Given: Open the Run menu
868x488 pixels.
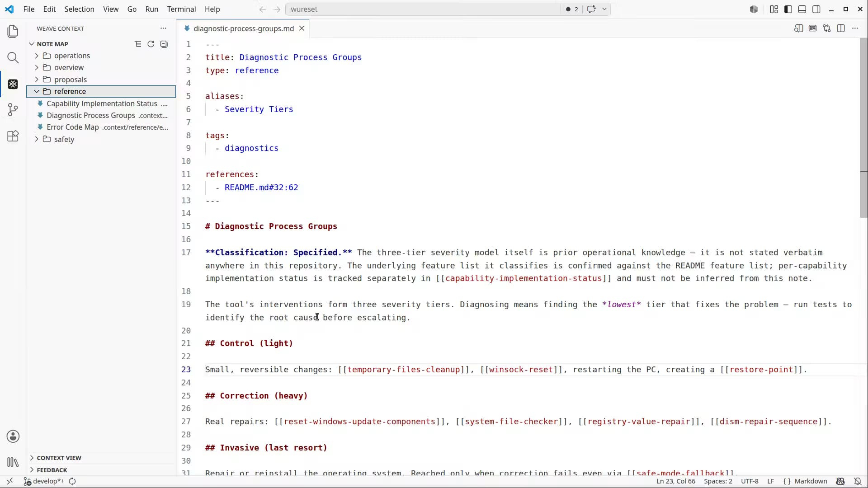Looking at the screenshot, I should tap(152, 9).
